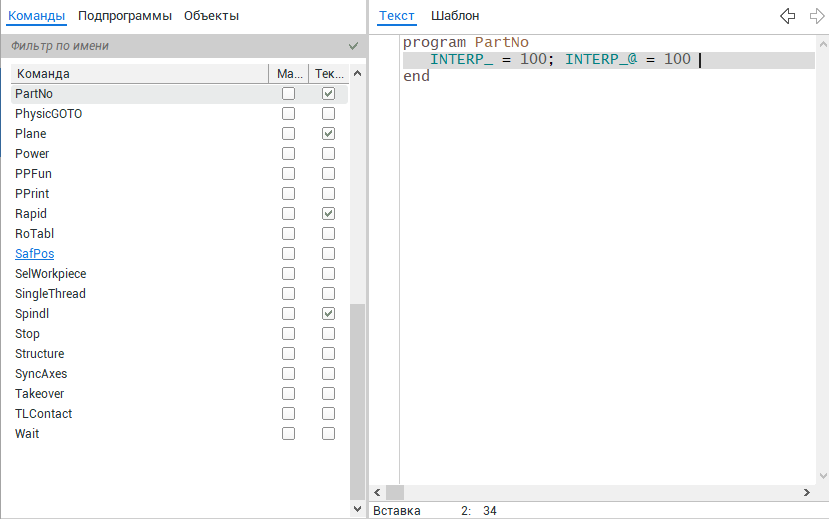Click editor horizontal scroll left arrow

pyautogui.click(x=377, y=493)
